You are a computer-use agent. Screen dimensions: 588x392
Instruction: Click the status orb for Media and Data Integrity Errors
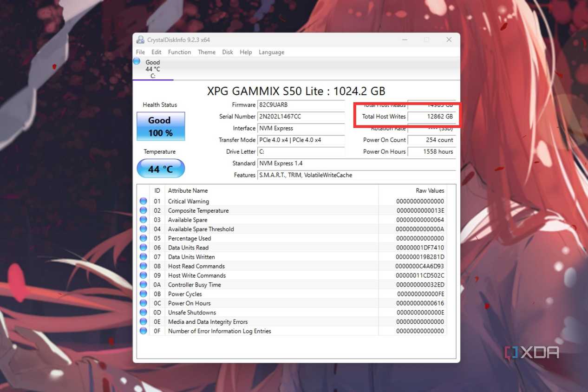point(144,322)
